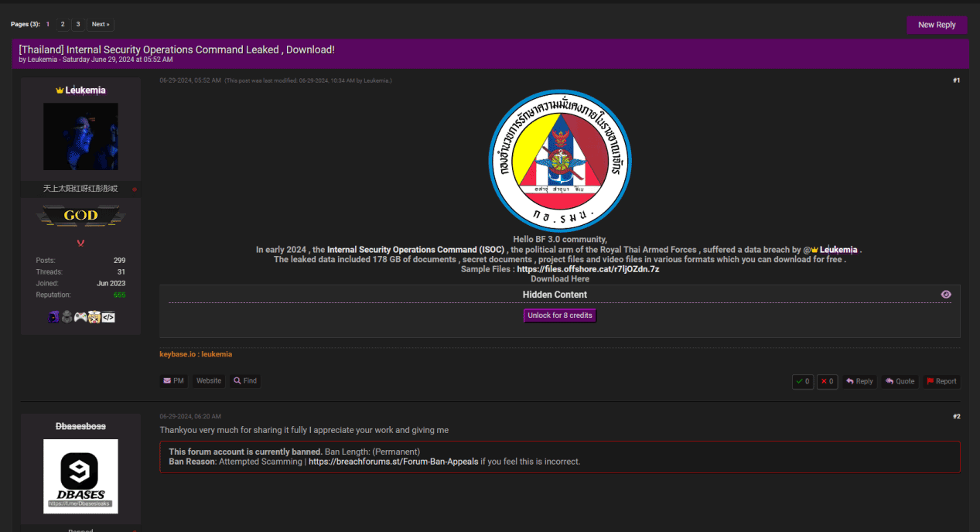This screenshot has width=980, height=532.
Task: Click Leukemia's gray figure award badge
Action: [67, 316]
